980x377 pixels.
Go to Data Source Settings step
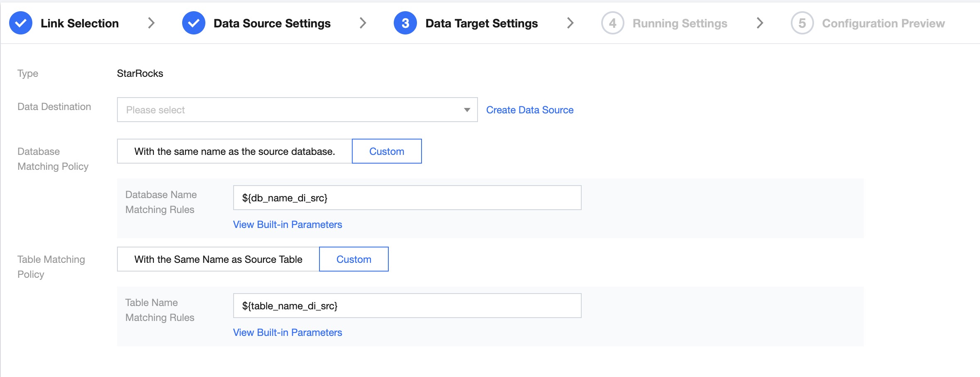[272, 23]
